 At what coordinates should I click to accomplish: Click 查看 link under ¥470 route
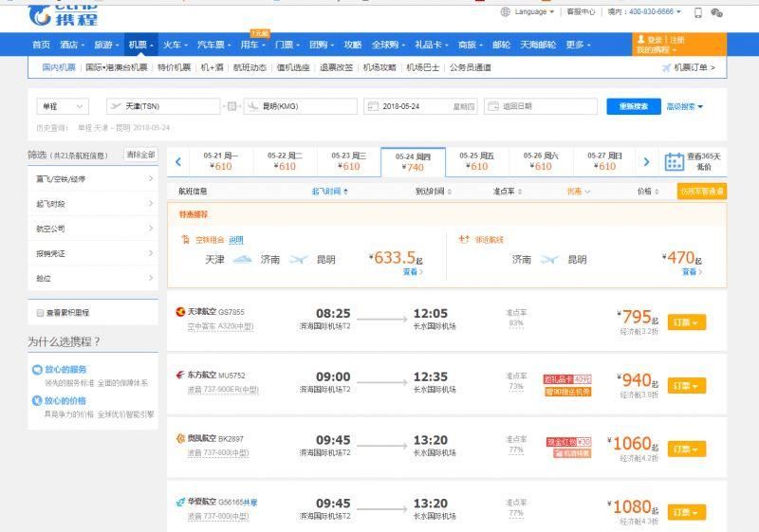692,272
